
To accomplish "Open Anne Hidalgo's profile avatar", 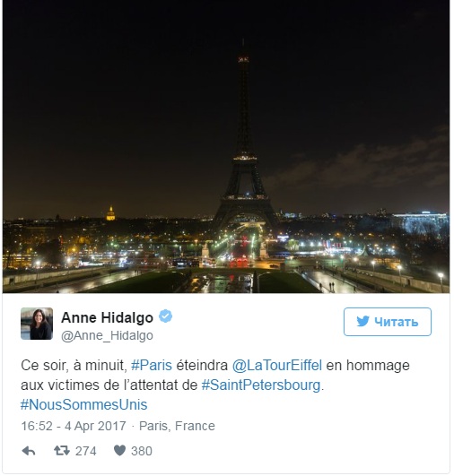I will pyautogui.click(x=37, y=324).
